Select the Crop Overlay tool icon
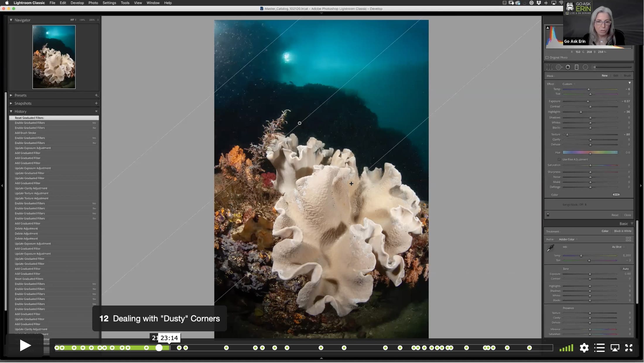The height and width of the screenshot is (363, 644). [x=549, y=67]
